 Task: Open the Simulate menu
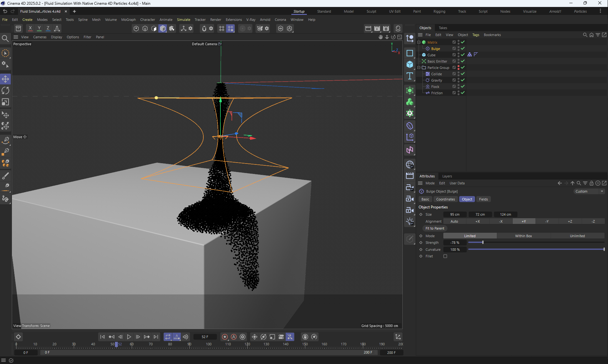coord(183,20)
